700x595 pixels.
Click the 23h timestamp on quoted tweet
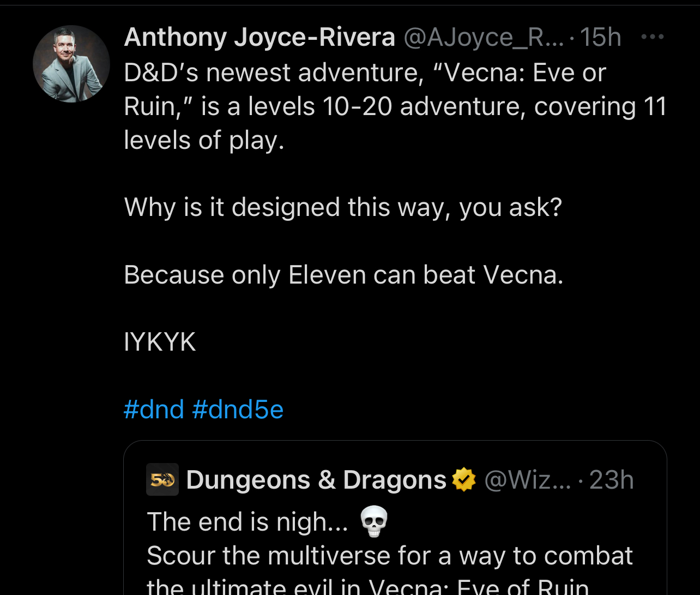pyautogui.click(x=612, y=480)
